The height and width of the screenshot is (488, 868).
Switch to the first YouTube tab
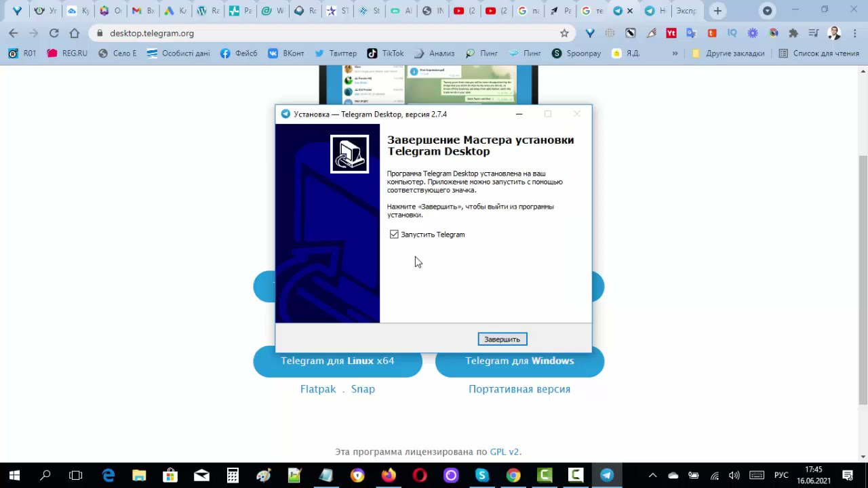tap(465, 11)
